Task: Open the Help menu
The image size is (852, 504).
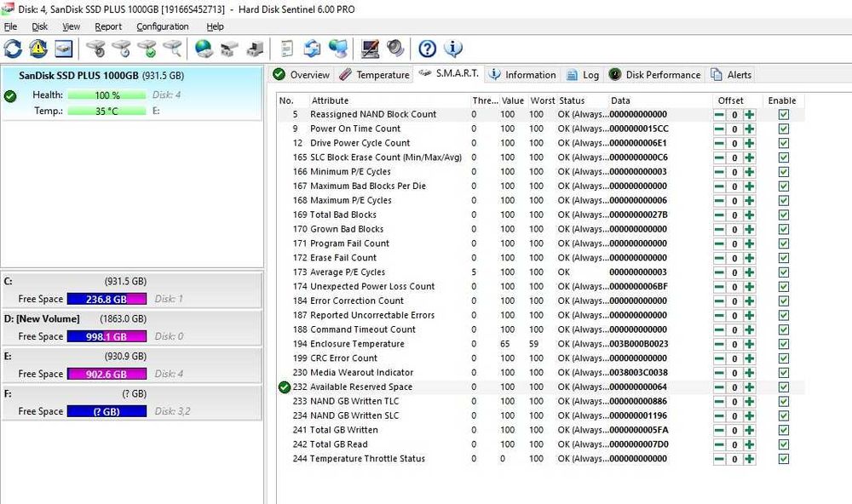Action: coord(215,26)
